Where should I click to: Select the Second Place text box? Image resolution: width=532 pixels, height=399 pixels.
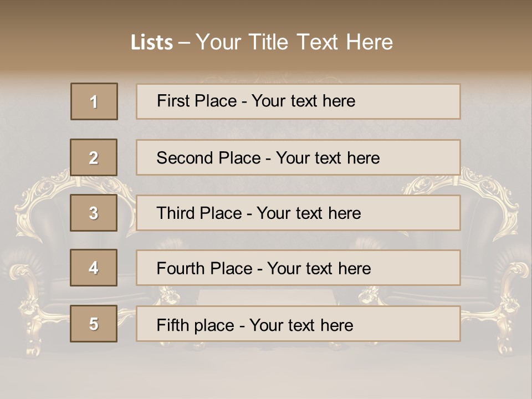coord(298,157)
